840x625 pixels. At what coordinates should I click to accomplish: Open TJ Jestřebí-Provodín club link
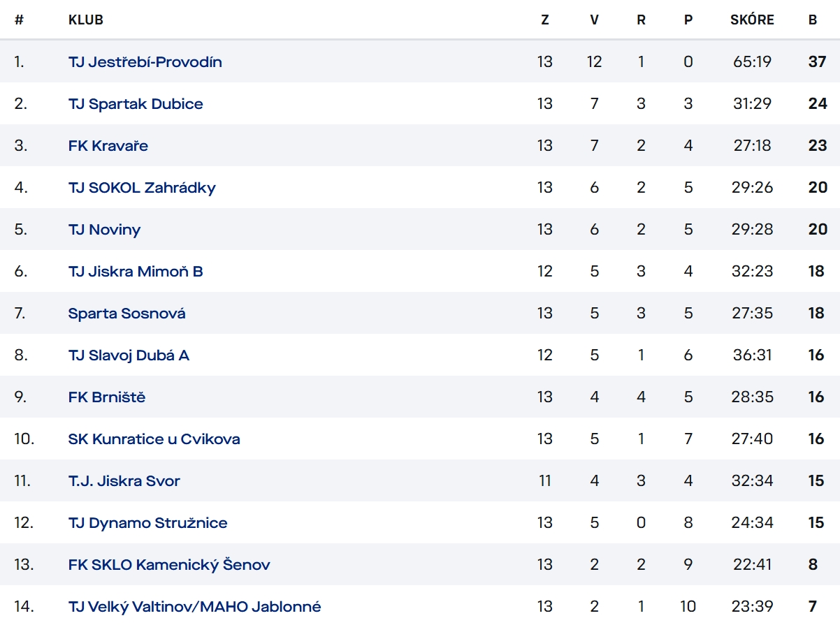(145, 61)
